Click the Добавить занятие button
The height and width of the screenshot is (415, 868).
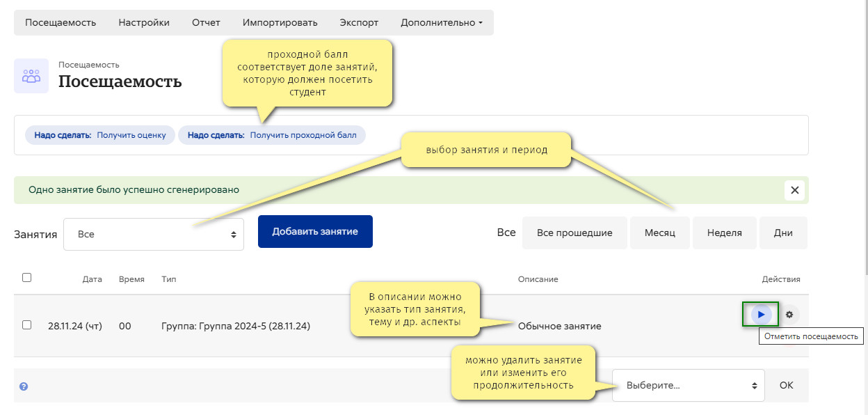point(315,231)
